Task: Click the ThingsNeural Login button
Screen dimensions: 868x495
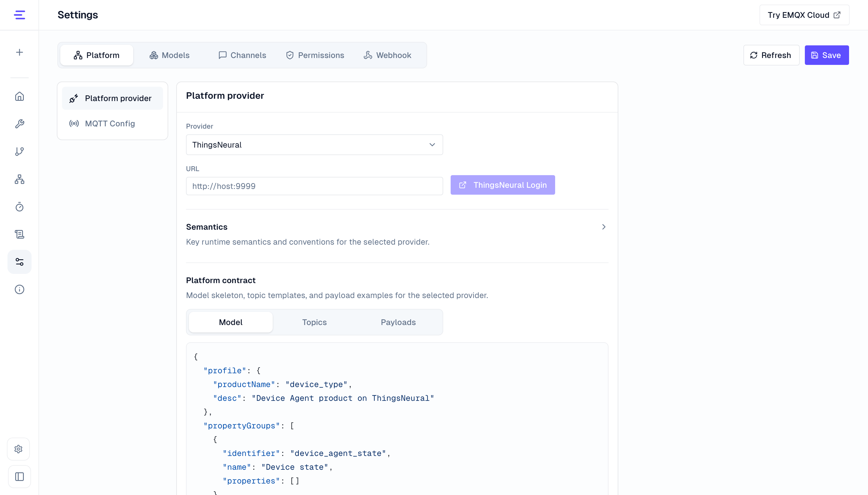Action: click(x=503, y=185)
